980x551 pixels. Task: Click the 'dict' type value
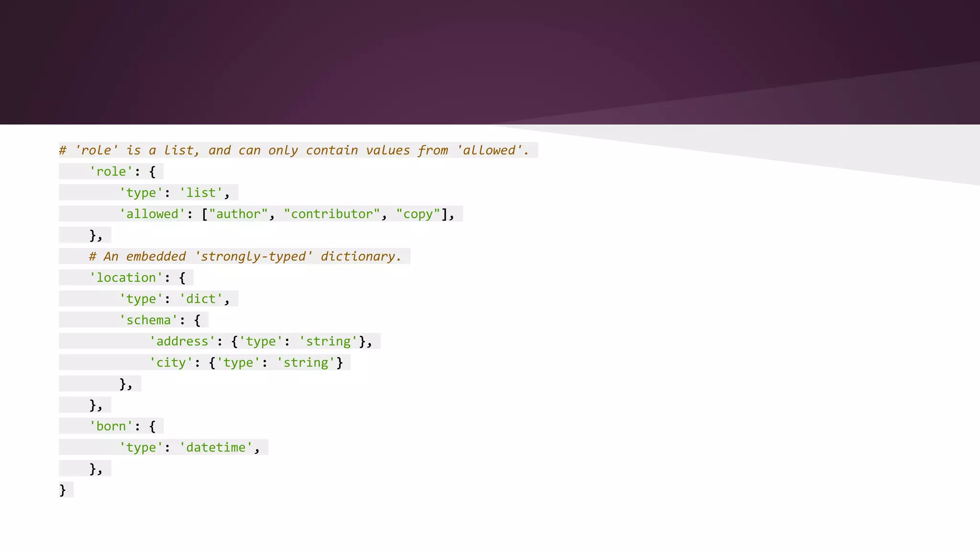point(201,299)
